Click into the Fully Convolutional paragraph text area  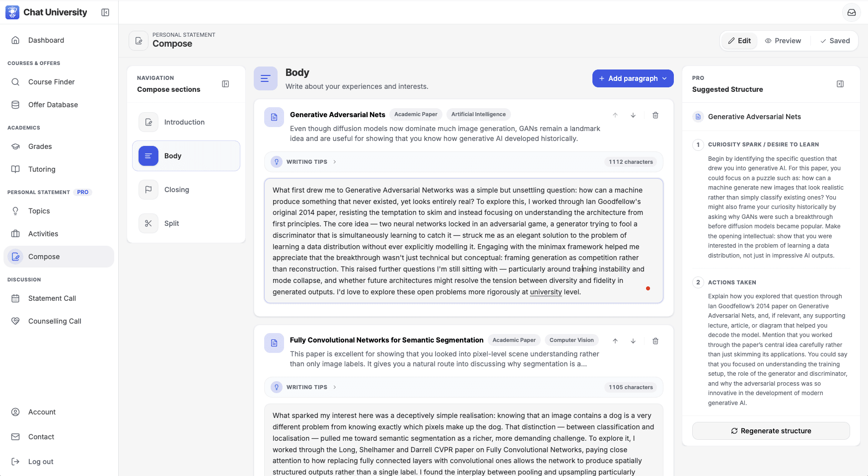464,440
